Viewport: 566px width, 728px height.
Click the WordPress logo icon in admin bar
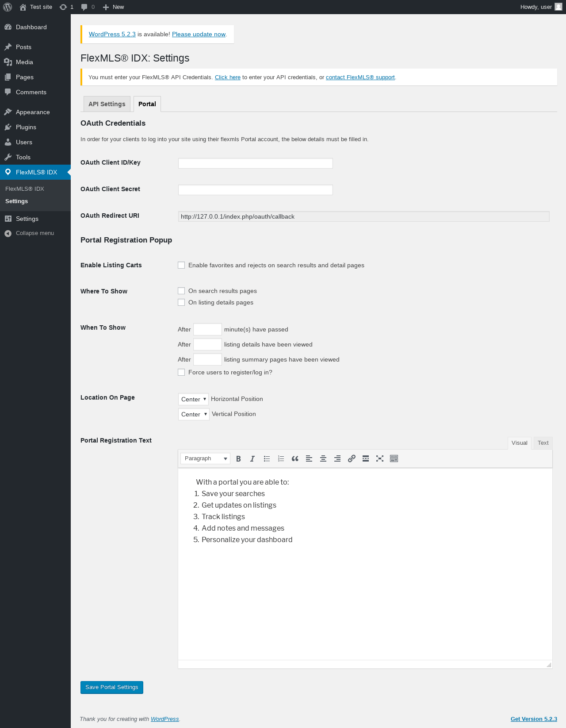pos(8,7)
